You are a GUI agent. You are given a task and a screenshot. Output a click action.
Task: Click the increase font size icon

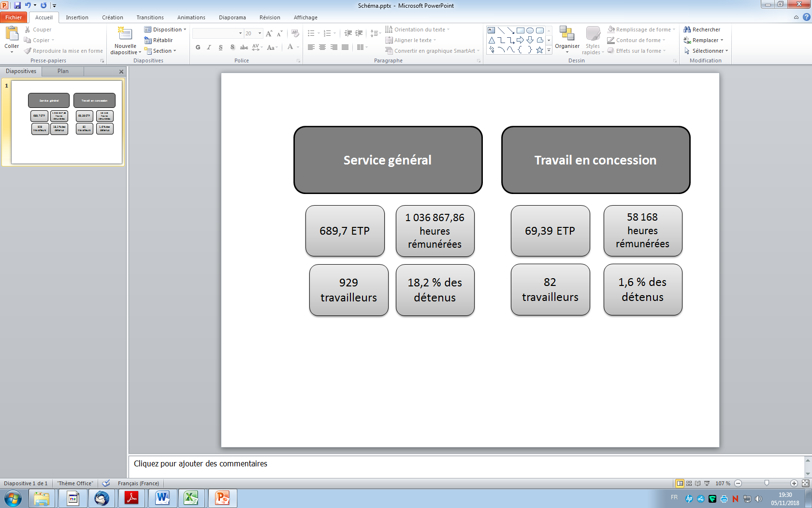pyautogui.click(x=269, y=33)
